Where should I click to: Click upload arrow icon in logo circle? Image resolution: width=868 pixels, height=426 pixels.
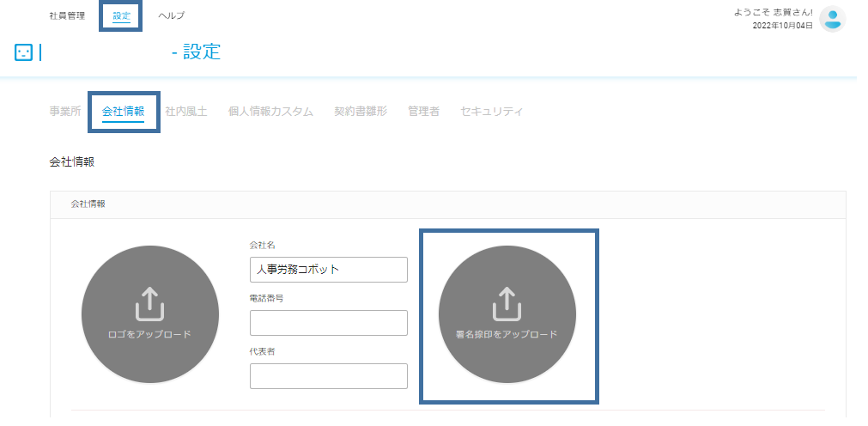[x=149, y=303]
